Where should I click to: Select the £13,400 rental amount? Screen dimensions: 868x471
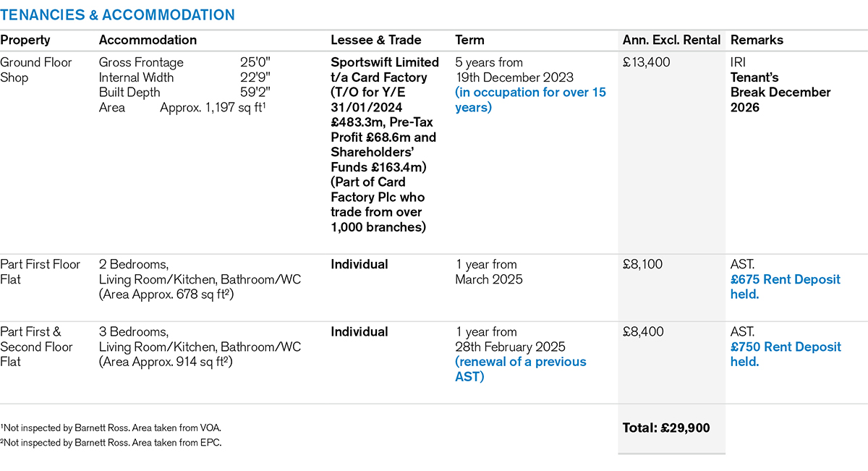pos(647,63)
